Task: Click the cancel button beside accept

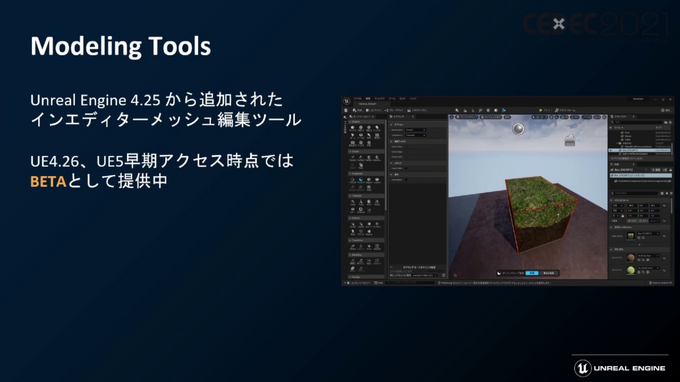Action: (x=549, y=273)
